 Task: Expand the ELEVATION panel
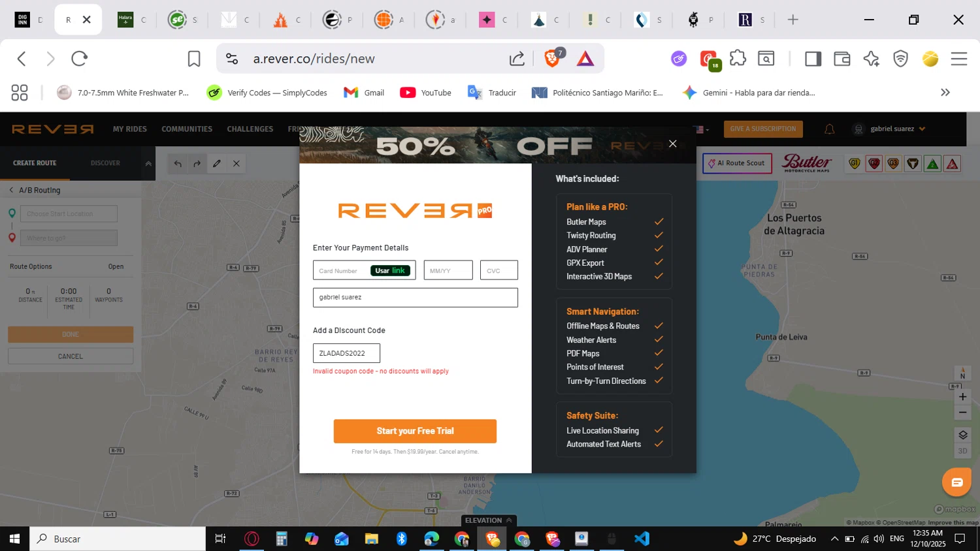tap(488, 520)
